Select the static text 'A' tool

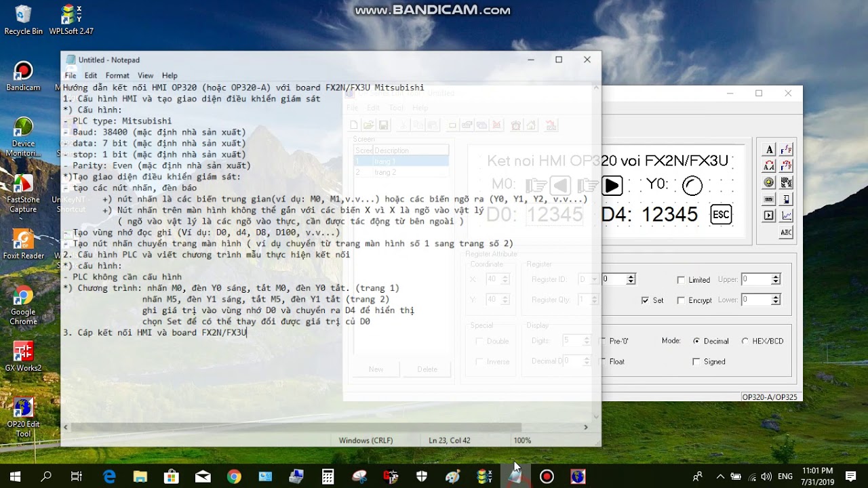tap(769, 150)
